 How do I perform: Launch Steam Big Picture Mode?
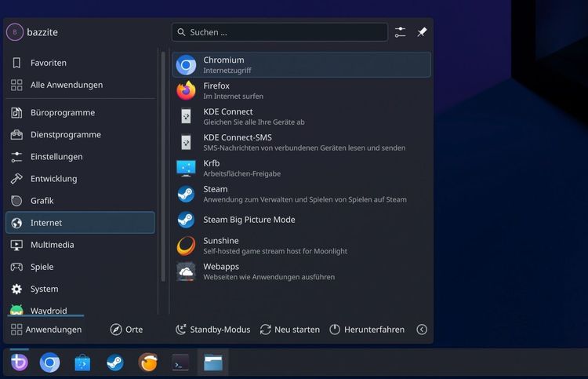301,220
